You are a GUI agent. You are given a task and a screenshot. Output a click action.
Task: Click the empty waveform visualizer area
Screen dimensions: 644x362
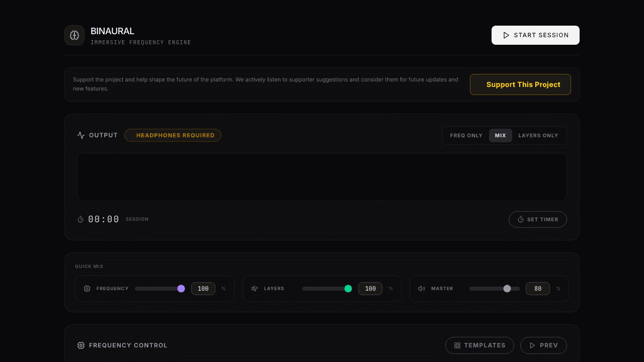point(322,177)
